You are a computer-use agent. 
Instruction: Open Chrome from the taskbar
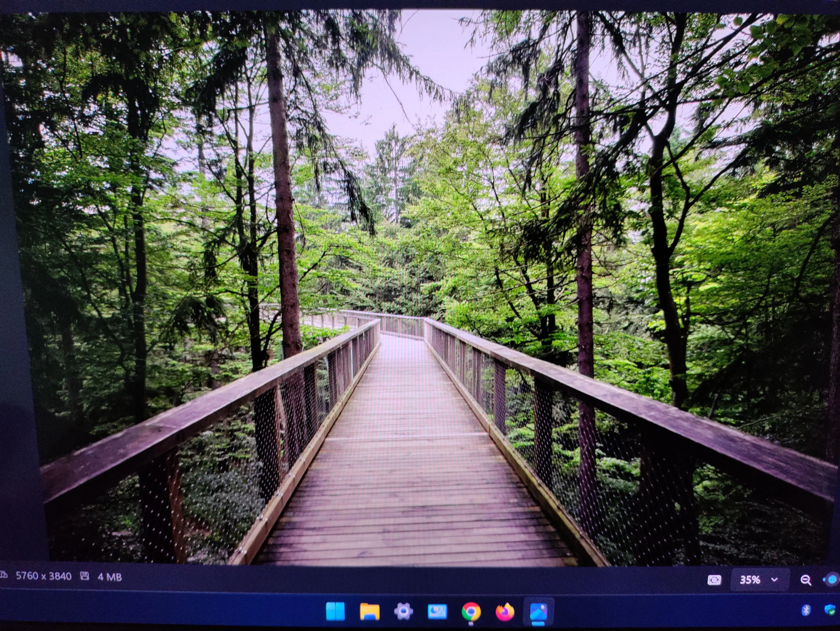point(471,612)
